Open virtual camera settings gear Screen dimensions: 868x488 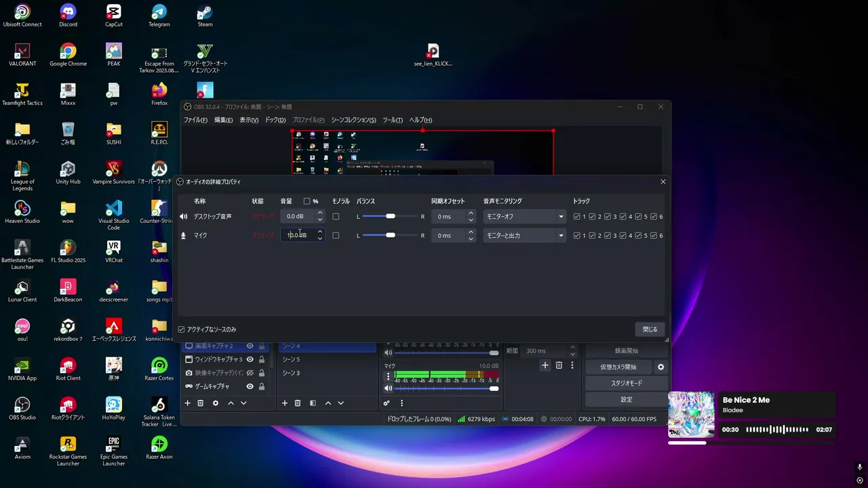point(661,367)
